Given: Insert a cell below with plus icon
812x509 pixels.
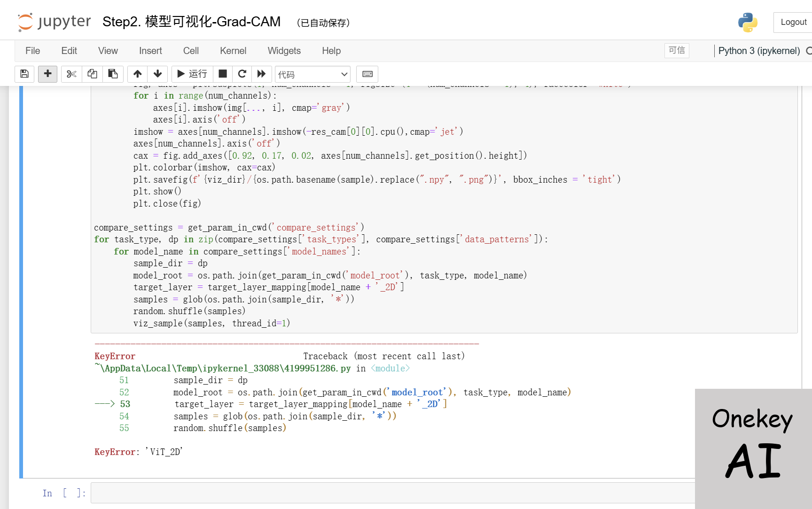Looking at the screenshot, I should point(47,74).
